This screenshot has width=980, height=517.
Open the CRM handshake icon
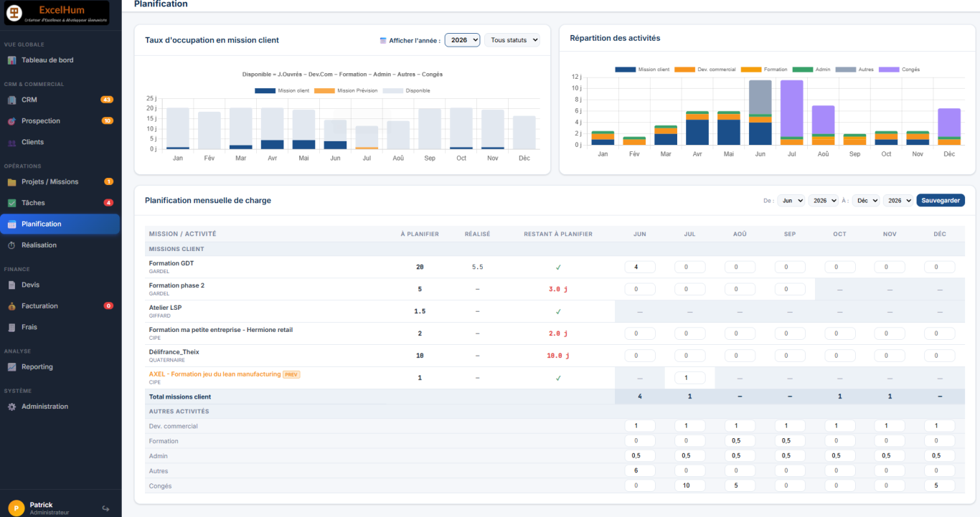[x=11, y=100]
